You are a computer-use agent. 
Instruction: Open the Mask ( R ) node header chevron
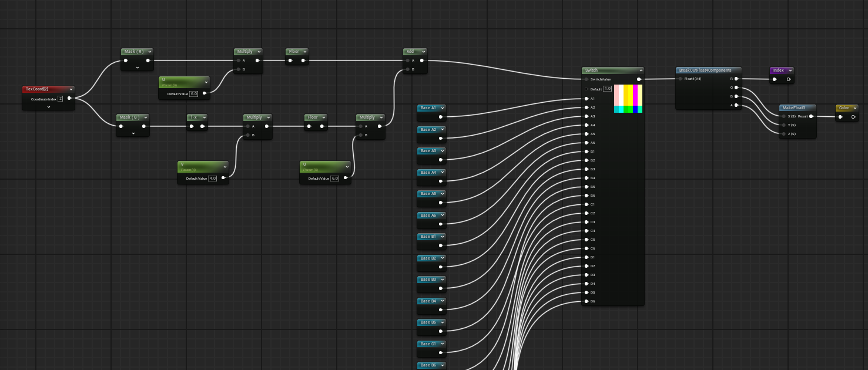click(x=149, y=52)
